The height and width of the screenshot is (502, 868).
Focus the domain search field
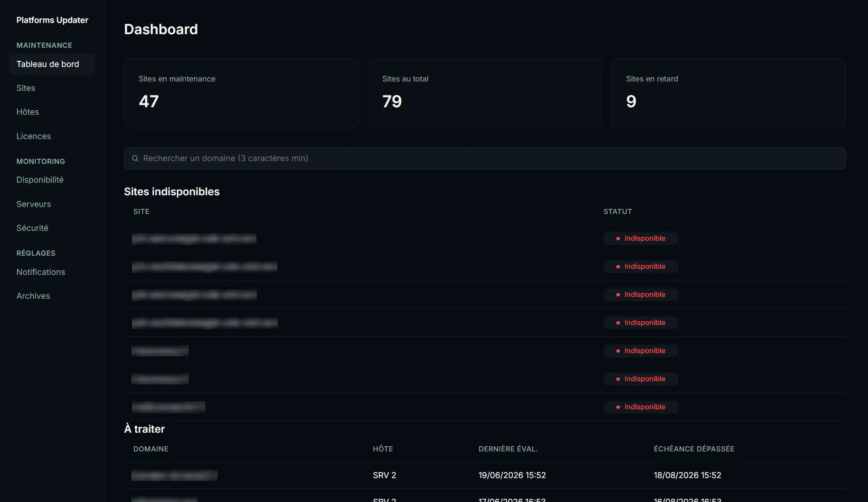tap(485, 158)
